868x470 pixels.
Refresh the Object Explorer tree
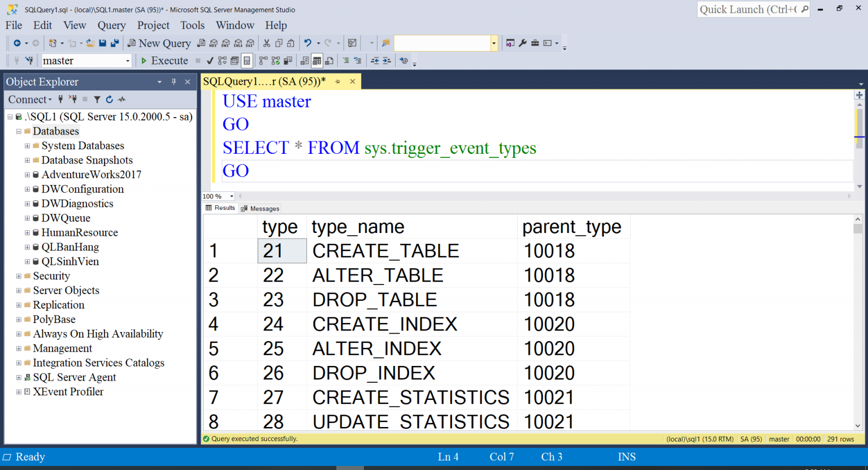tap(109, 100)
